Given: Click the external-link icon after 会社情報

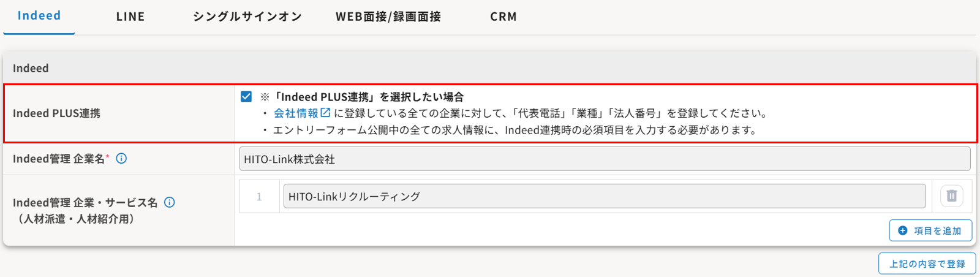Looking at the screenshot, I should point(326,113).
